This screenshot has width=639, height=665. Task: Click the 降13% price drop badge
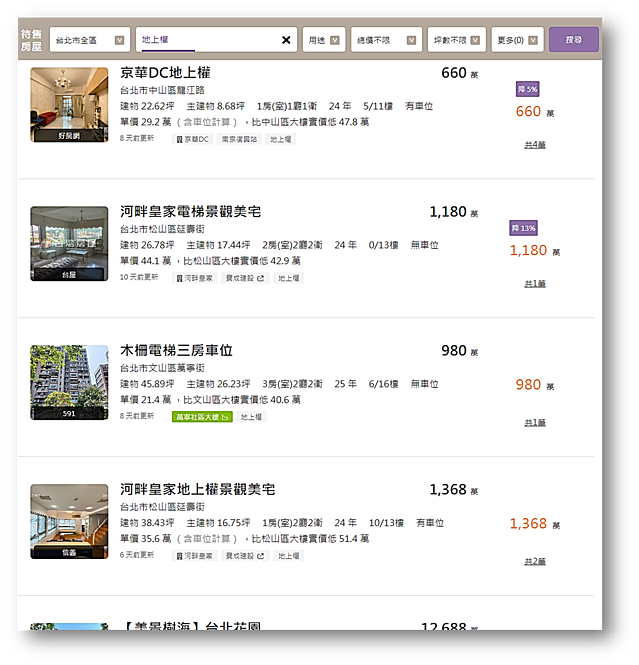(x=524, y=228)
